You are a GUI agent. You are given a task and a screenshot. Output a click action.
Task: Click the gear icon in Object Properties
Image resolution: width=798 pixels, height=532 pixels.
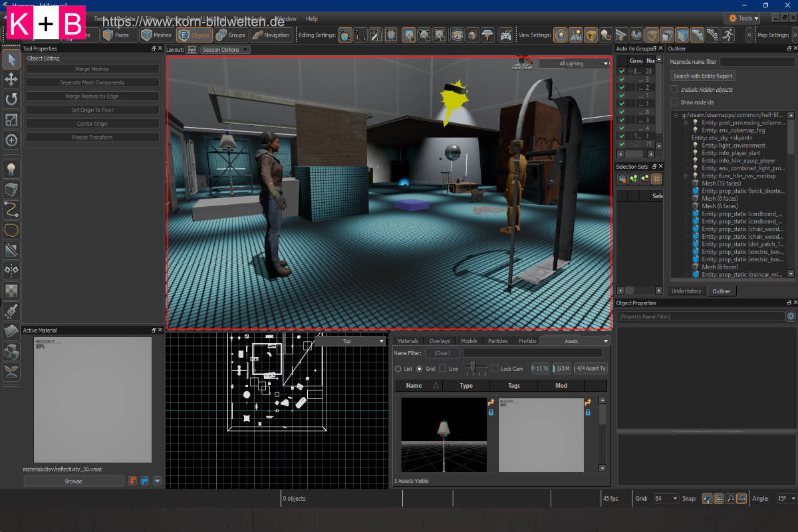790,317
